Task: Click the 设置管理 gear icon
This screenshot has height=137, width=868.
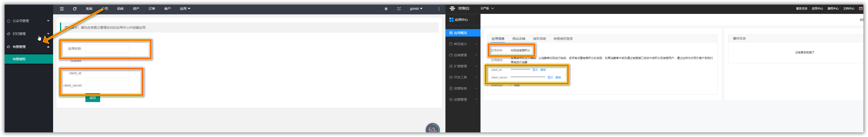Action: pyautogui.click(x=451, y=100)
